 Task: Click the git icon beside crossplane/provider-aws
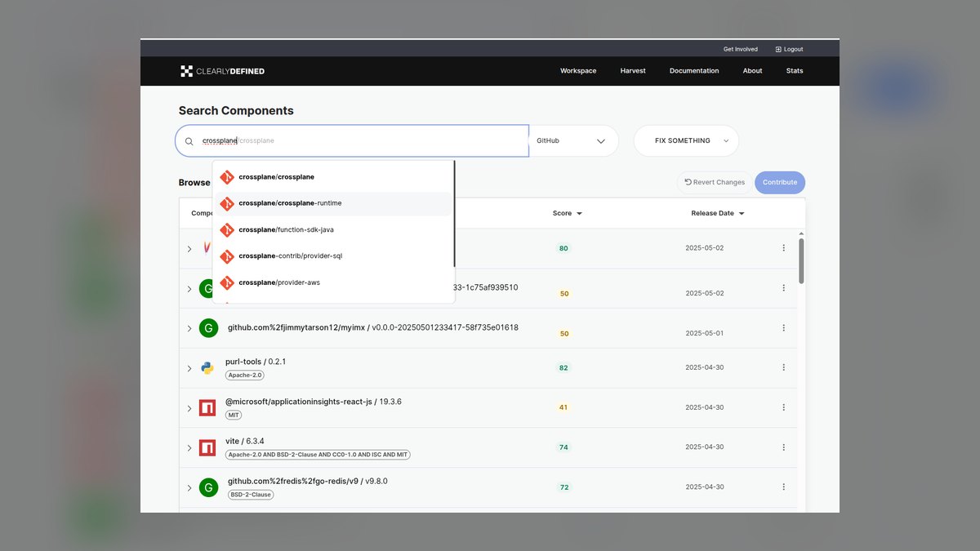point(227,282)
